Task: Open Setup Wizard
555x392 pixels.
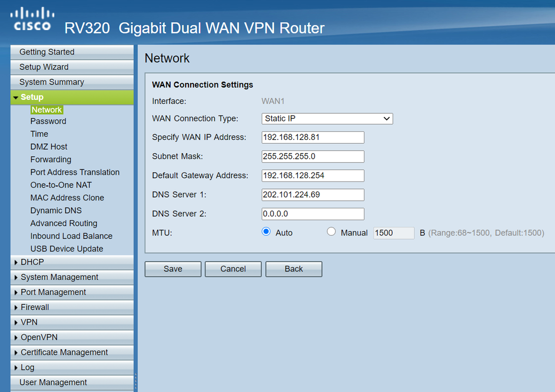Action: [x=72, y=67]
